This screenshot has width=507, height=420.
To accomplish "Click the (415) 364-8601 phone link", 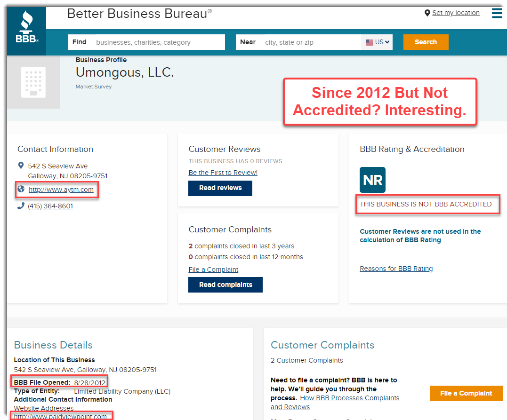I will coord(50,206).
